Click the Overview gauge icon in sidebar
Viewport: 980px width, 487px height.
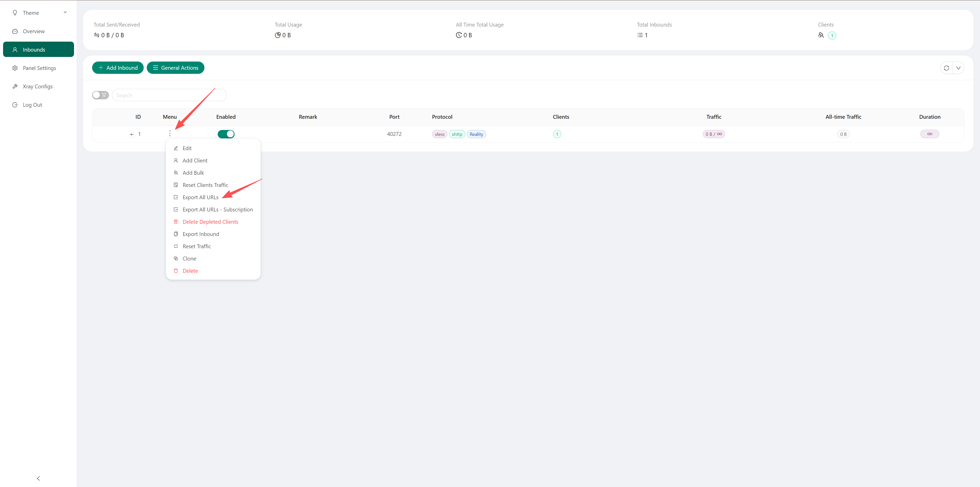pos(15,31)
